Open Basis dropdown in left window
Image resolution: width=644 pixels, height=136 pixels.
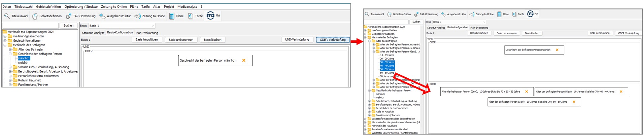coord(152,26)
